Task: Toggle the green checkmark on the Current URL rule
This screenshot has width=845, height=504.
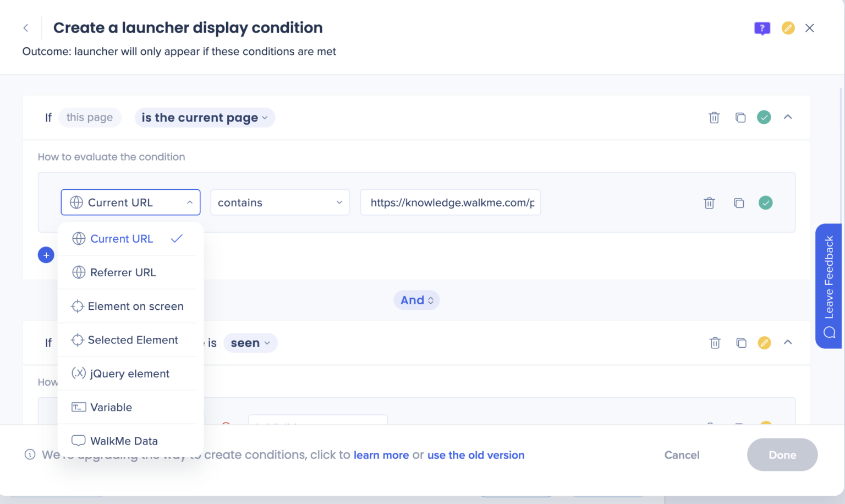Action: click(765, 202)
